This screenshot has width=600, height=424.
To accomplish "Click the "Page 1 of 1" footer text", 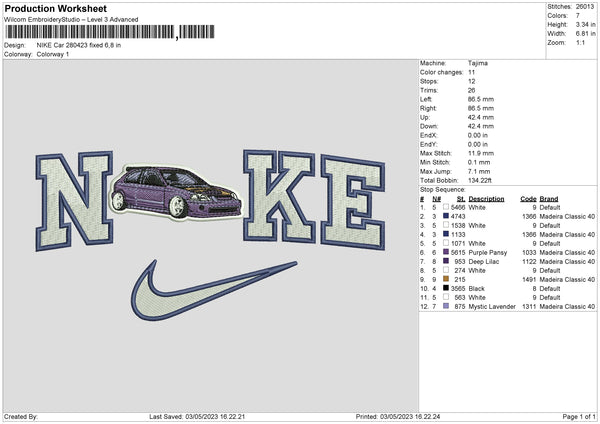I will pyautogui.click(x=579, y=417).
